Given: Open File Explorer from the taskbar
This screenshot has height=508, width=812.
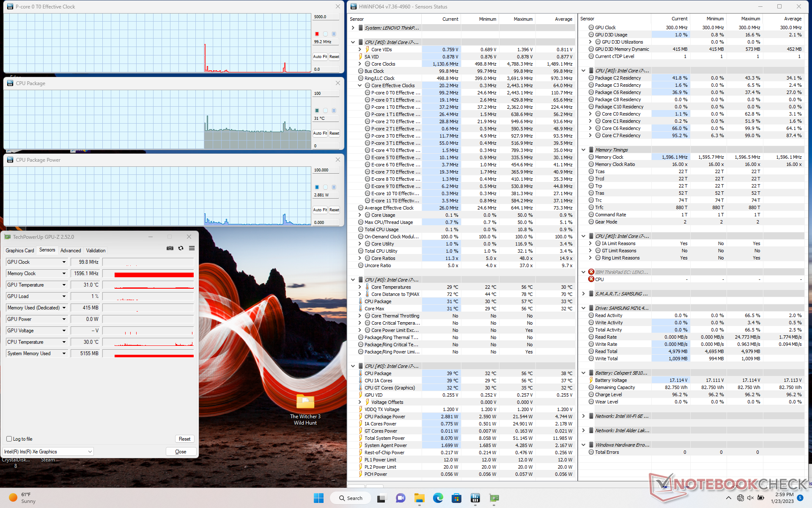Looking at the screenshot, I should pyautogui.click(x=419, y=498).
